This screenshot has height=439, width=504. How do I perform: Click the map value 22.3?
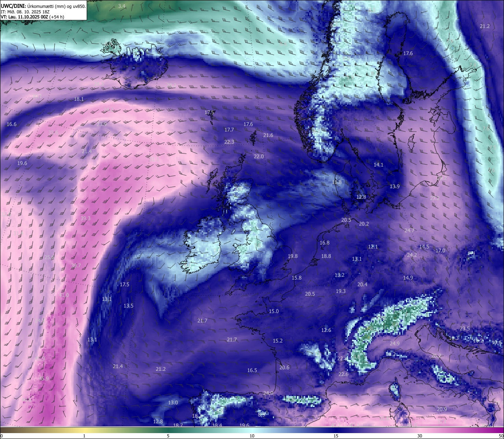pyautogui.click(x=229, y=142)
